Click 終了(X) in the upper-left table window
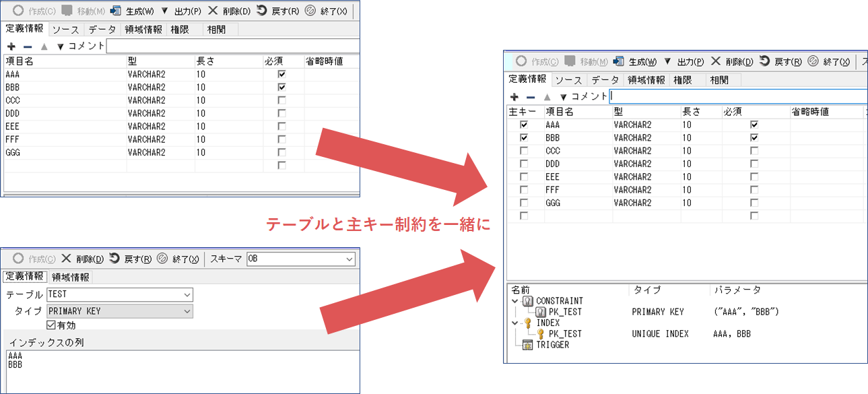Viewport: 868px width, 394px height. (327, 11)
